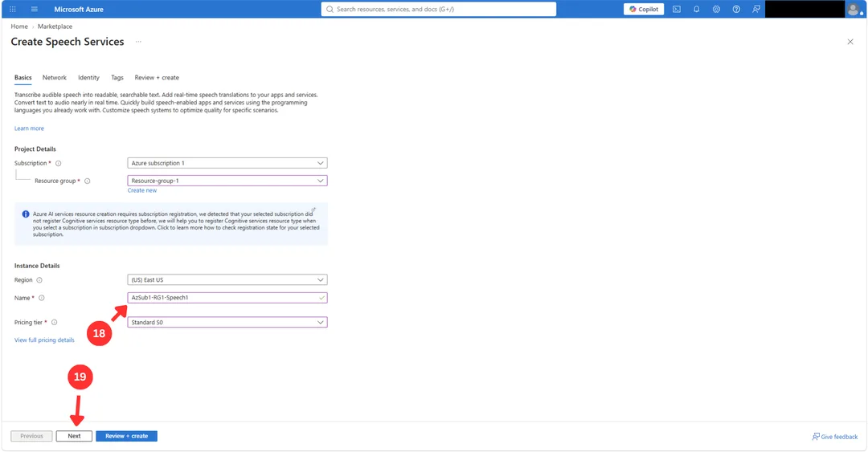The image size is (868, 452).
Task: Show the Resource group info tooltip icon
Action: (87, 181)
